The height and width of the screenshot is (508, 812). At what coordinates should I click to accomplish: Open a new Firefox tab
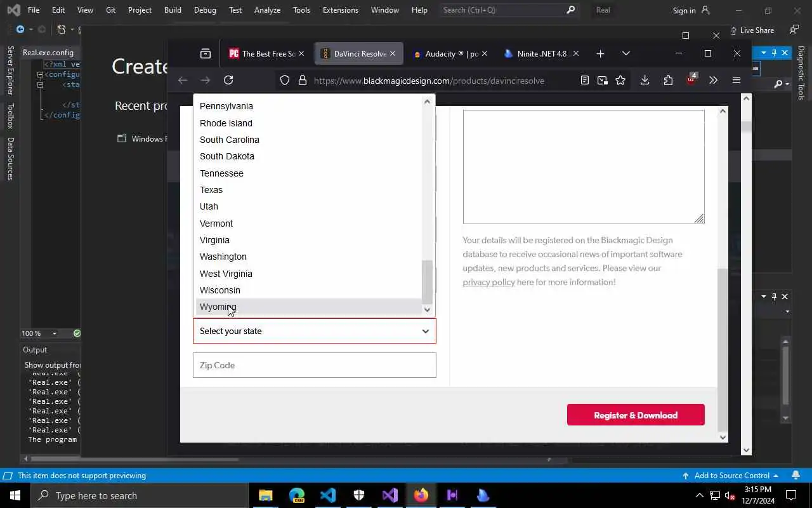click(x=600, y=54)
